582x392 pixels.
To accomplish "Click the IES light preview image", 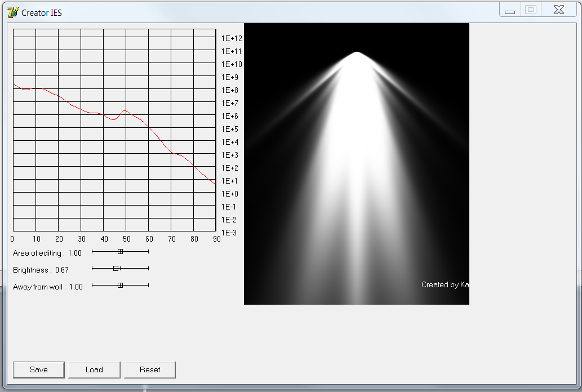I will click(356, 164).
